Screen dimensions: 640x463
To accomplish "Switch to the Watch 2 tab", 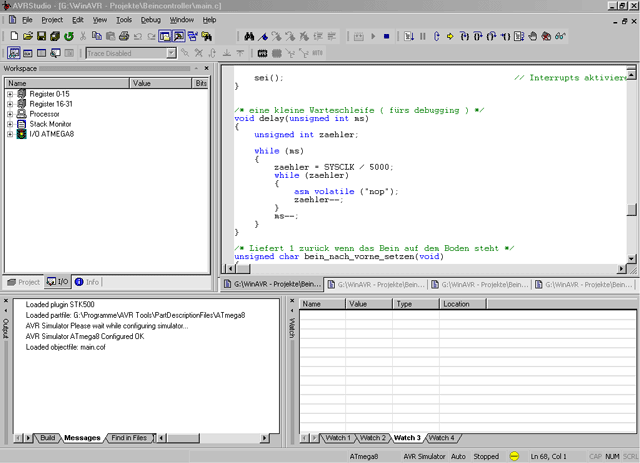I will (x=372, y=438).
